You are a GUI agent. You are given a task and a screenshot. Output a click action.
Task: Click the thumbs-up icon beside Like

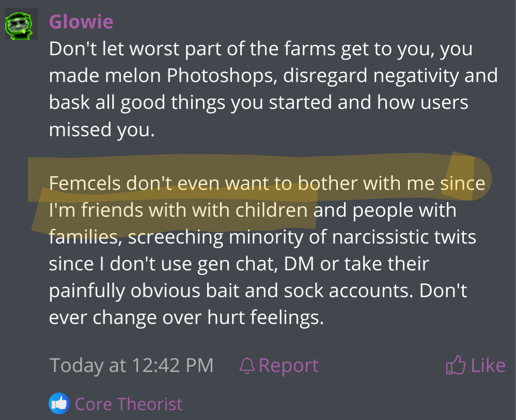[x=456, y=365]
